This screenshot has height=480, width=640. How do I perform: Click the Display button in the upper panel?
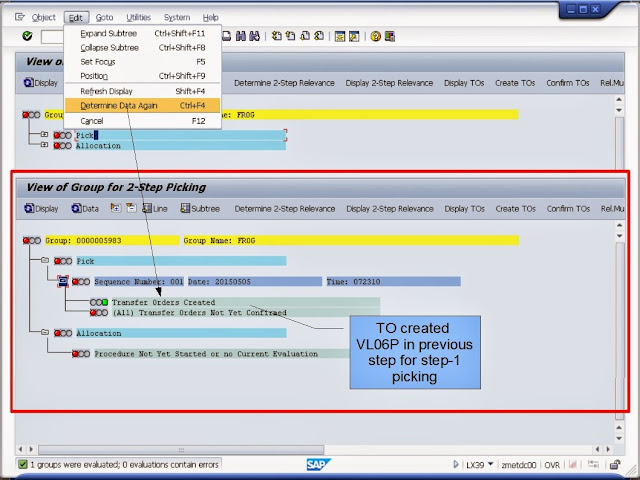(41, 83)
